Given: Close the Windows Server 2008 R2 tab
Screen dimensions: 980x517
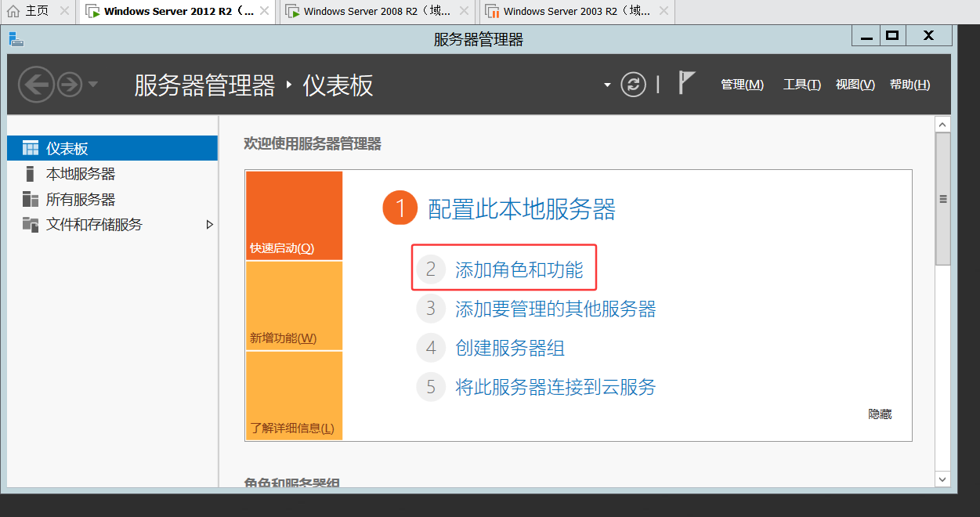Looking at the screenshot, I should click(x=464, y=11).
